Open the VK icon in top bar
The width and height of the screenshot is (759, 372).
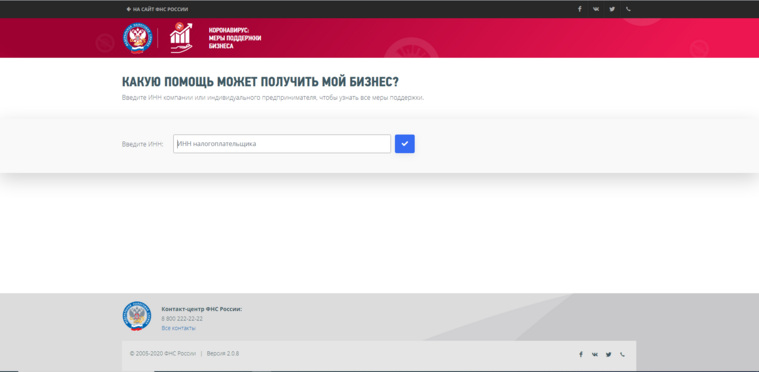(596, 9)
